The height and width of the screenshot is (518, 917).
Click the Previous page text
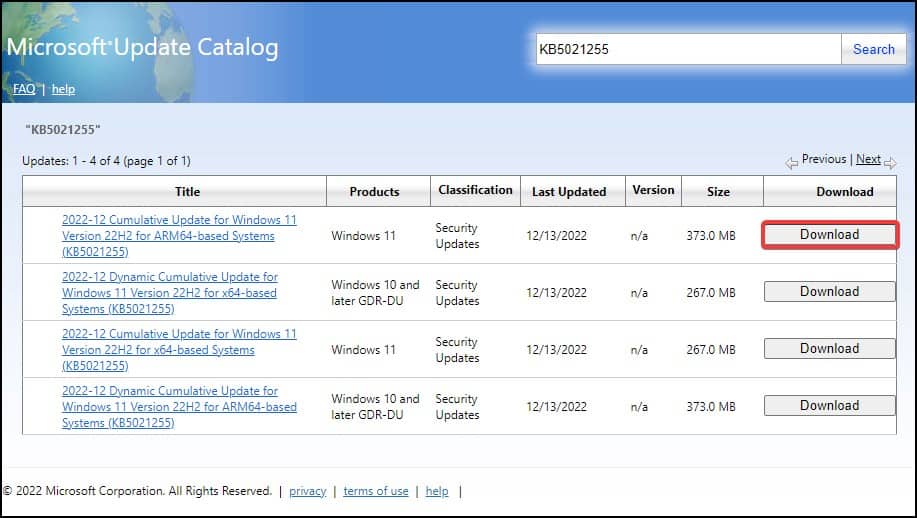pyautogui.click(x=823, y=159)
